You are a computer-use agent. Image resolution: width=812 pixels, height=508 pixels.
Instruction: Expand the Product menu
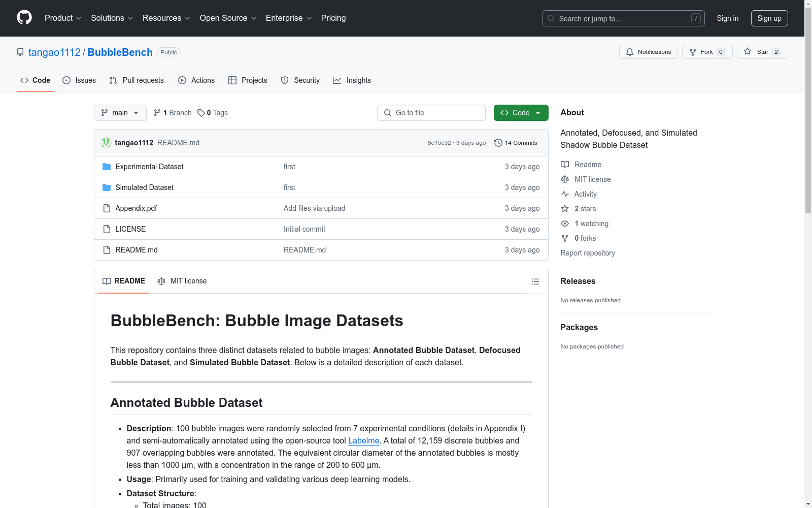coord(63,18)
